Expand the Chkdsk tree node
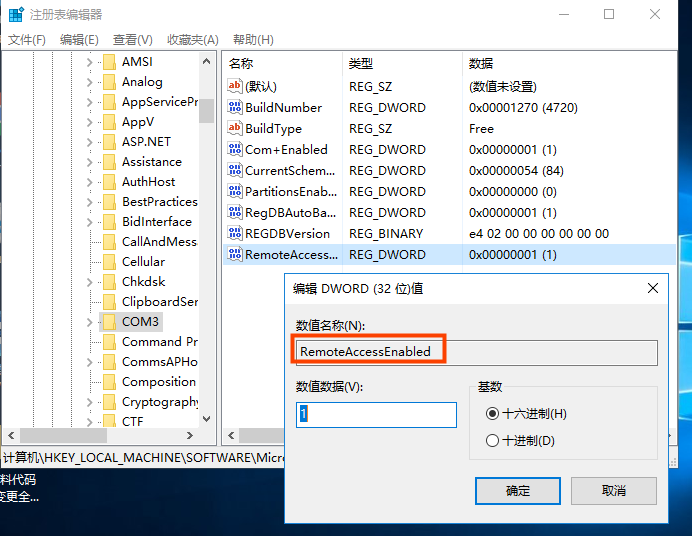This screenshot has width=692, height=536. pos(89,282)
